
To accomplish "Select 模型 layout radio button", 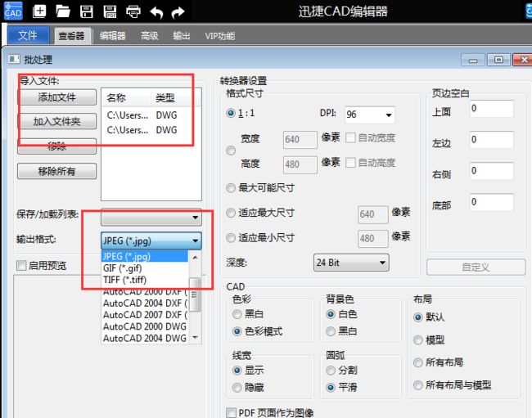I will click(418, 340).
